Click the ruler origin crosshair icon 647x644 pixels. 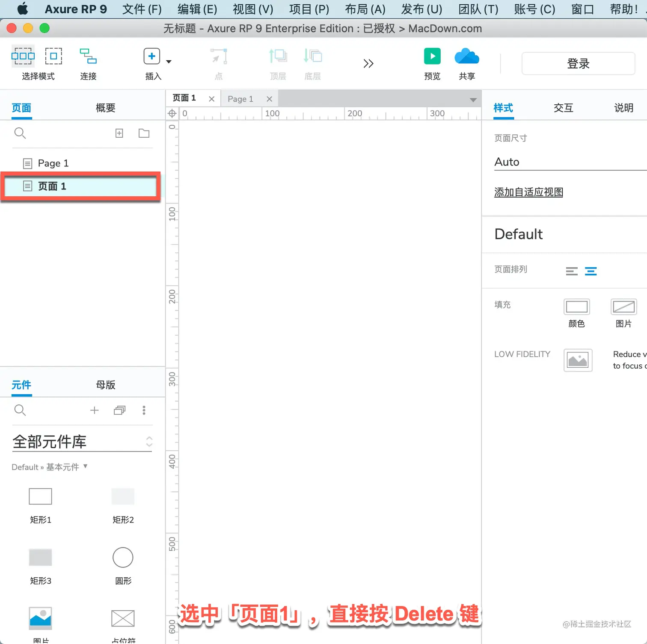[172, 113]
